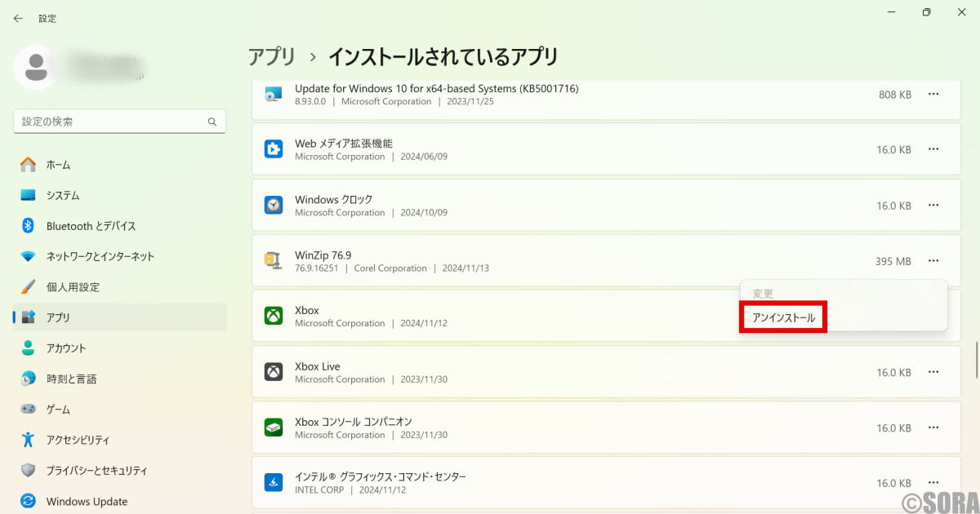Select アンインストール in the context menu
The image size is (980, 514).
tap(782, 317)
